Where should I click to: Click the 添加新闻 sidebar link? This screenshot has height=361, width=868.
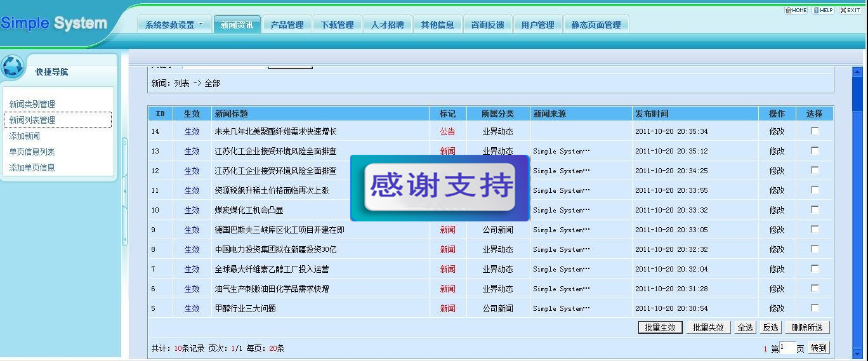point(24,136)
